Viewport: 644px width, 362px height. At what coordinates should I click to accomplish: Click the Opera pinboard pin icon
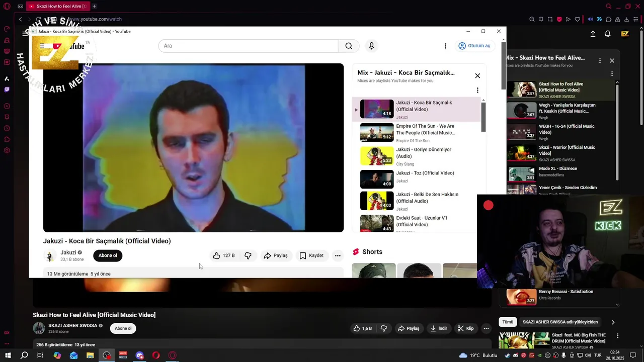click(541, 19)
